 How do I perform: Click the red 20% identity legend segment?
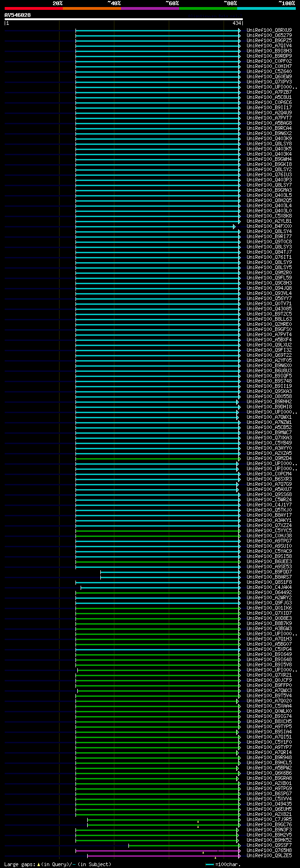[x=33, y=8]
